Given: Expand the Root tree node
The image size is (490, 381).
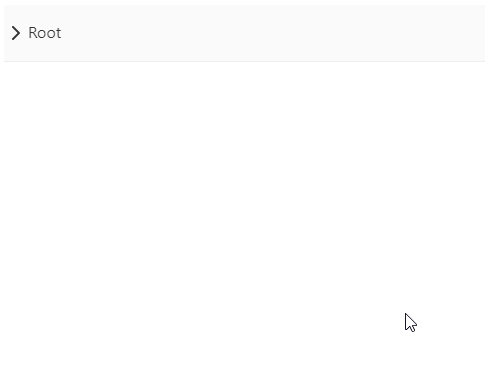Looking at the screenshot, I should point(16,33).
